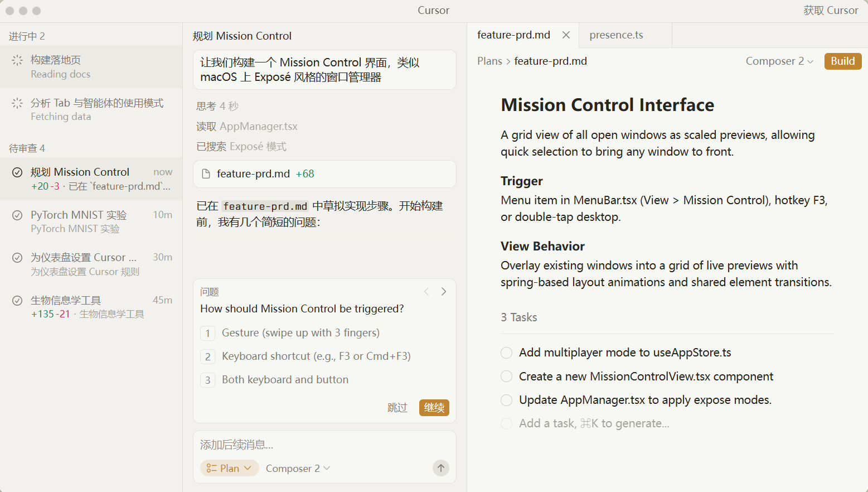Click the spinner icon beside 分析 Tab 与智能体的使用模式
The image size is (868, 492).
pos(17,103)
